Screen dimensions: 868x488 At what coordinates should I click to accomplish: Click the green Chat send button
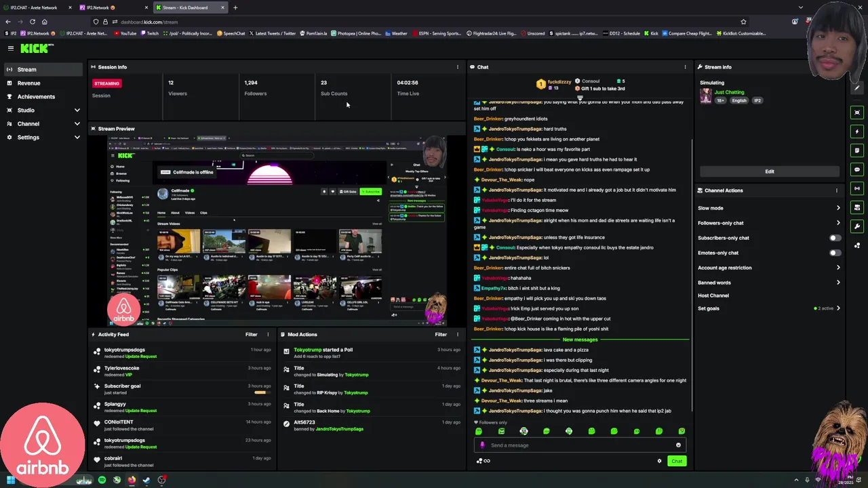click(677, 461)
